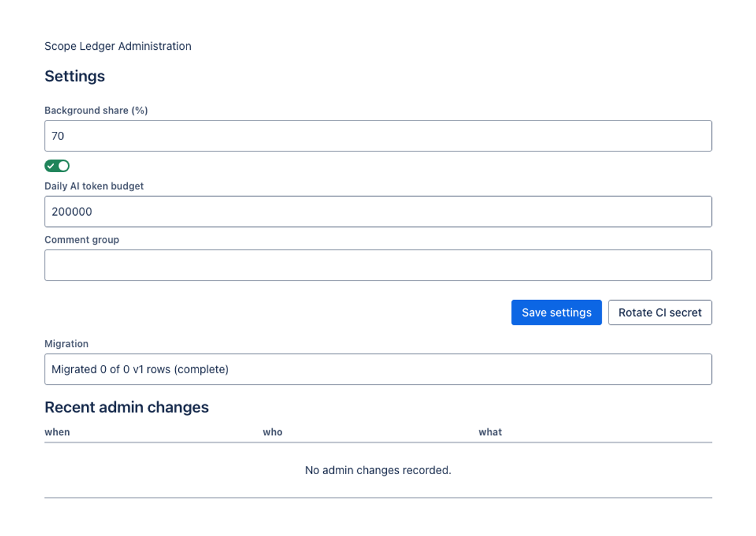Image resolution: width=756 pixels, height=536 pixels.
Task: Click the 'when' column header
Action: [57, 432]
